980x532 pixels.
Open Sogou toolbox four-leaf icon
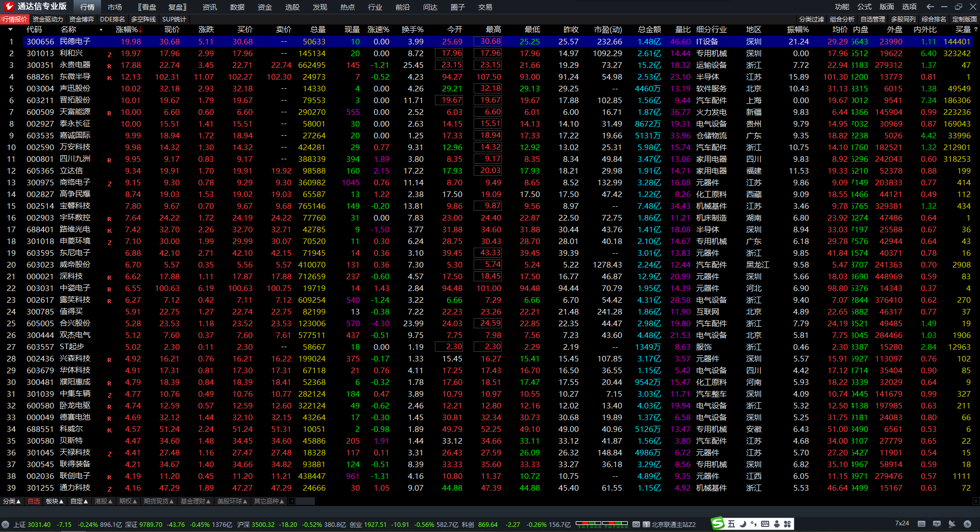[788, 524]
